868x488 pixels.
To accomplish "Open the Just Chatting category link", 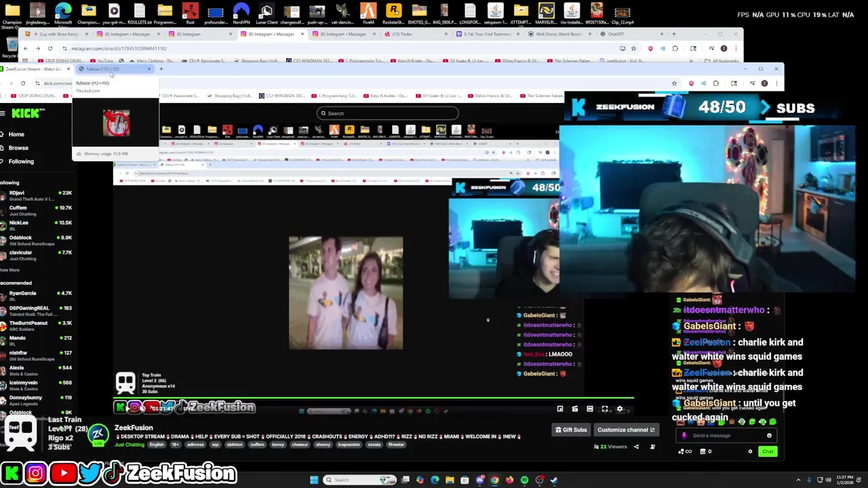I will point(129,445).
